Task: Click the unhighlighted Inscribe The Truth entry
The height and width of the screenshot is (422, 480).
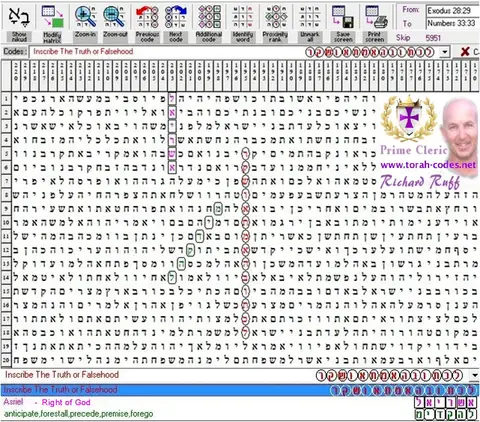Action: click(x=233, y=375)
